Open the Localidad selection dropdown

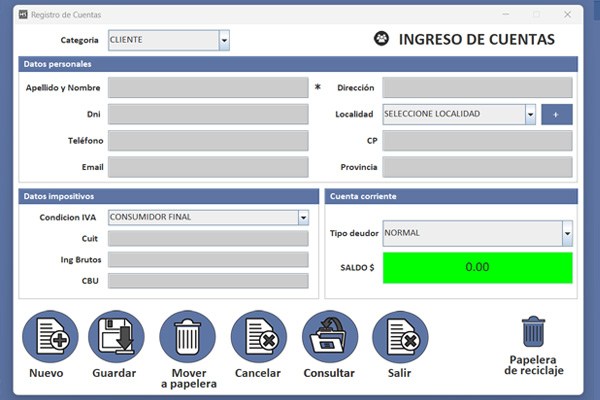click(x=530, y=114)
